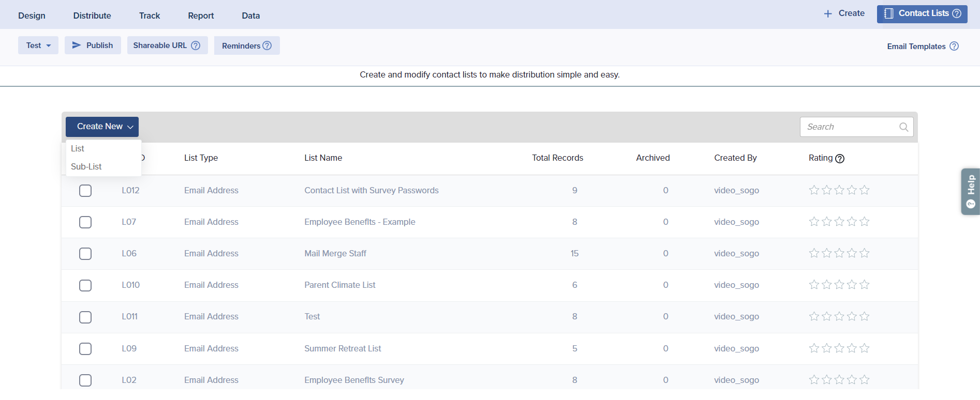Open the Employee Benefits - Example list
Image resolution: width=980 pixels, height=400 pixels.
click(x=360, y=222)
